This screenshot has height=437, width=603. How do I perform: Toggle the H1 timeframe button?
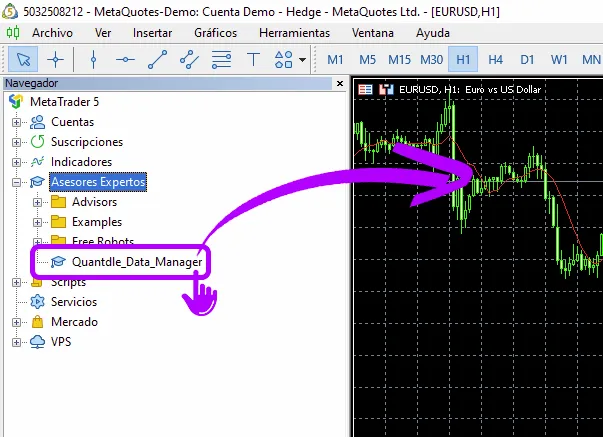[x=463, y=60]
